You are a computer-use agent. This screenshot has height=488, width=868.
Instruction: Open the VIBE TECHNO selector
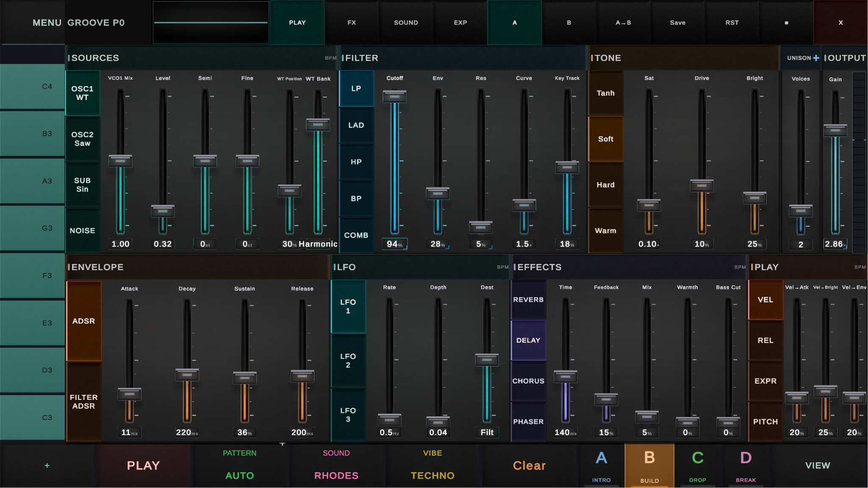tap(432, 465)
